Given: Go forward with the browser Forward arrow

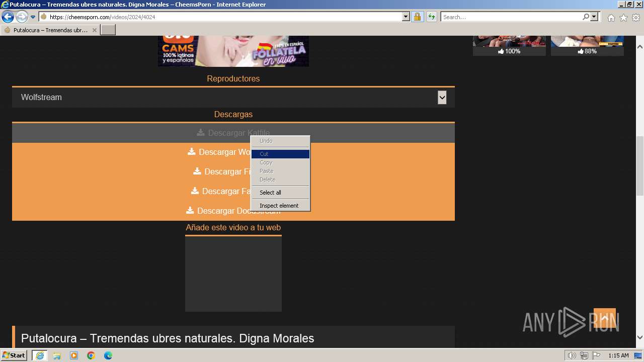Looking at the screenshot, I should pos(22,17).
